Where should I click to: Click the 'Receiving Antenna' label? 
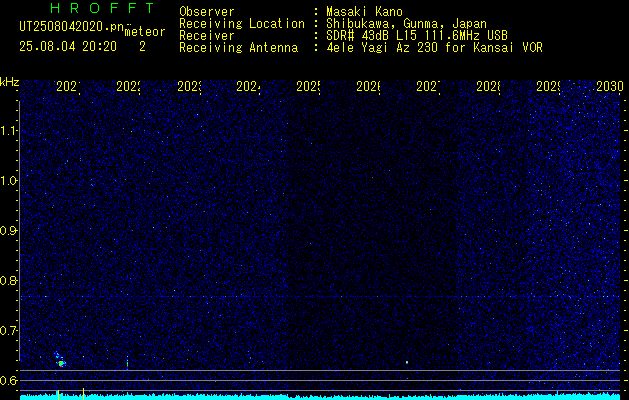point(238,48)
